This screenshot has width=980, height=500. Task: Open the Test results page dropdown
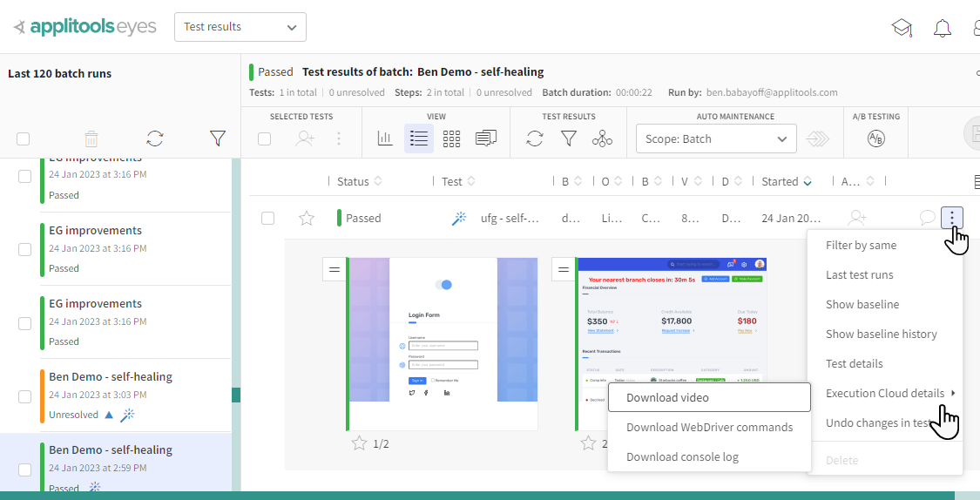pyautogui.click(x=240, y=27)
